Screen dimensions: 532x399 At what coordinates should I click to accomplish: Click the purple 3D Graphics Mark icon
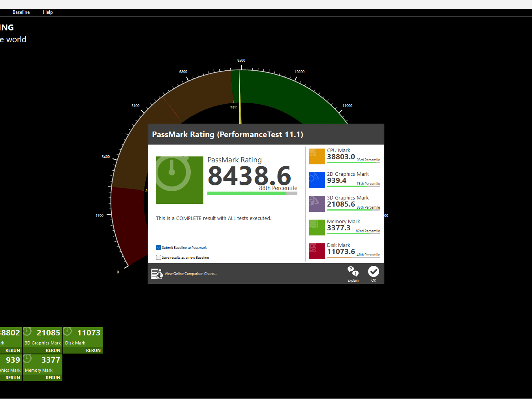click(x=317, y=204)
